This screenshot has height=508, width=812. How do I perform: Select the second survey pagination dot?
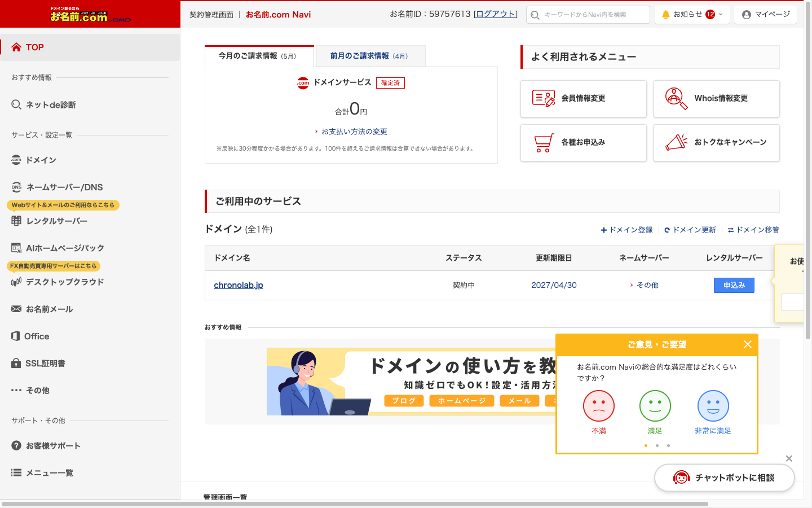(657, 445)
